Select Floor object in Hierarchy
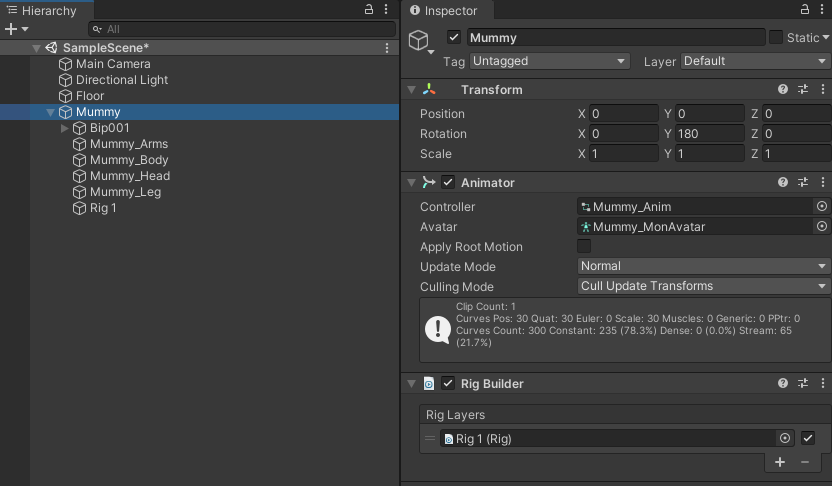This screenshot has width=832, height=486. point(90,96)
